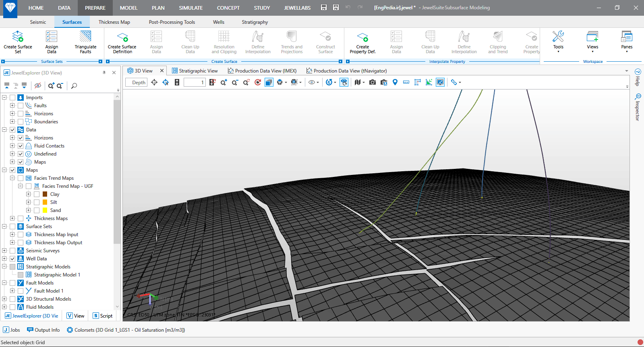
Task: Switch to the Stratigraphy subtab
Action: tap(255, 22)
